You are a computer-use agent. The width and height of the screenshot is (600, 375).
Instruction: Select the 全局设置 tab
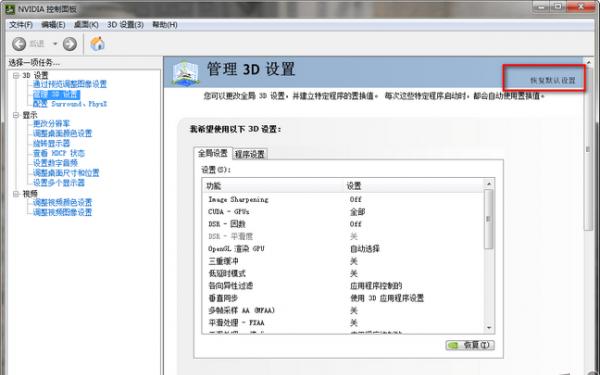tap(213, 153)
